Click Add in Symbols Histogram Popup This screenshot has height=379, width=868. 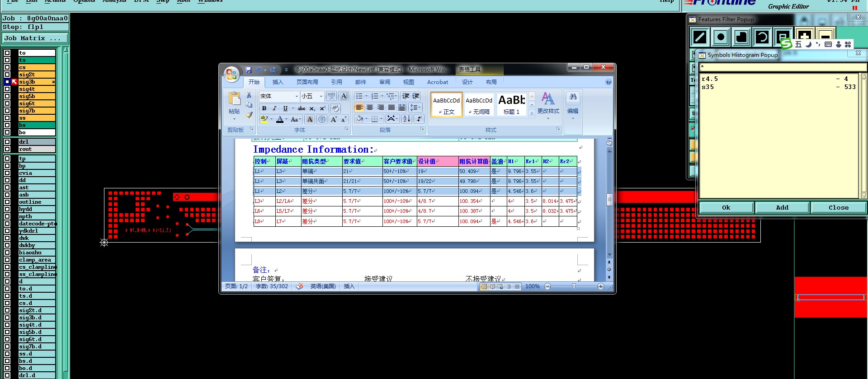(x=782, y=208)
